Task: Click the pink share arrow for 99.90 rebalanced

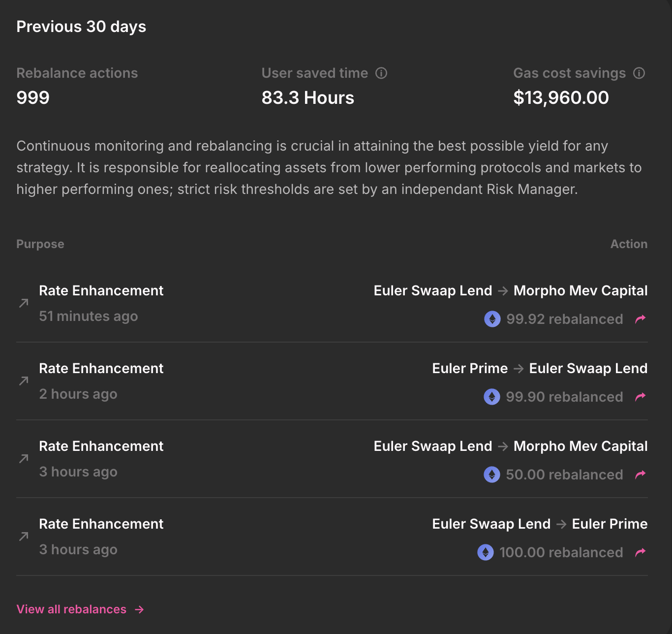Action: coord(640,397)
